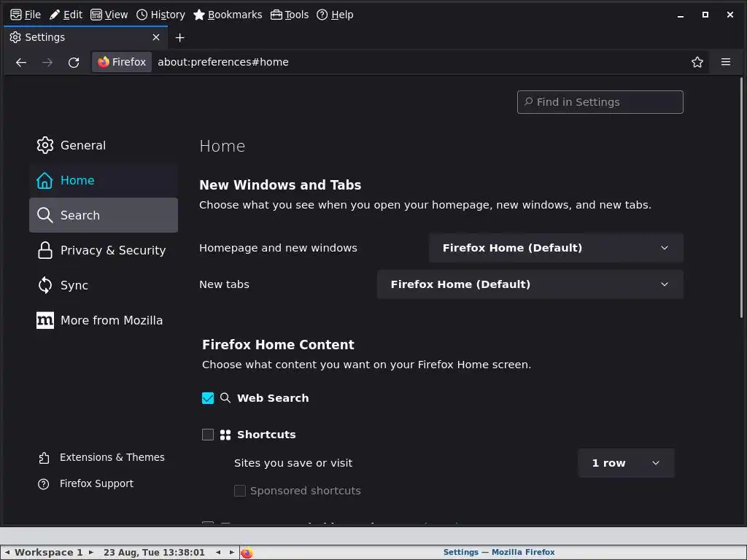Click the Firefox Home Content heading
747x560 pixels.
(278, 344)
